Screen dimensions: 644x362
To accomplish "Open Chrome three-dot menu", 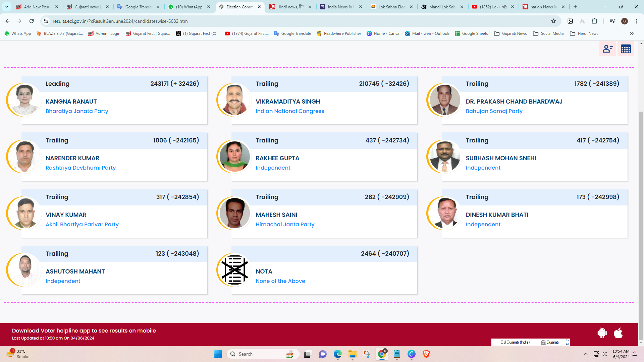I will coord(637,21).
